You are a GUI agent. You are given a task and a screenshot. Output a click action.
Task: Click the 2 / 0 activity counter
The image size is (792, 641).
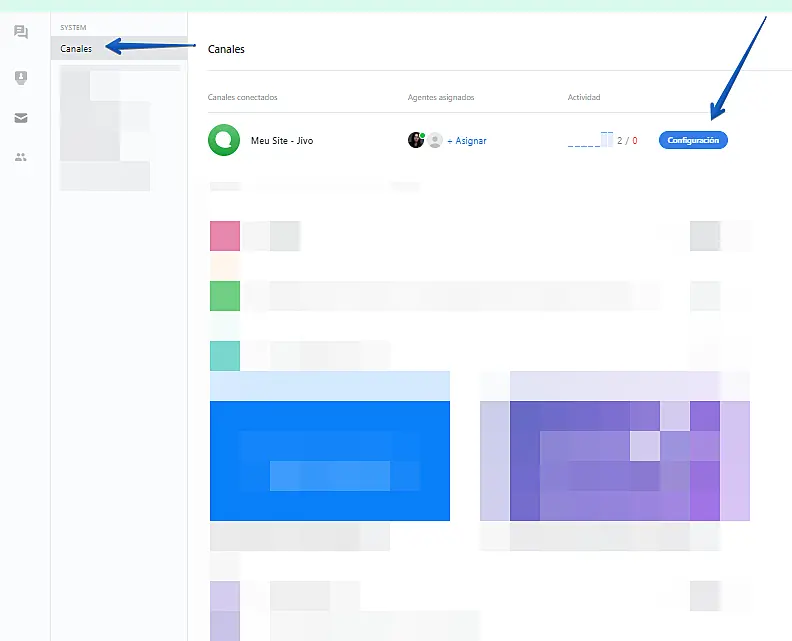pos(627,140)
